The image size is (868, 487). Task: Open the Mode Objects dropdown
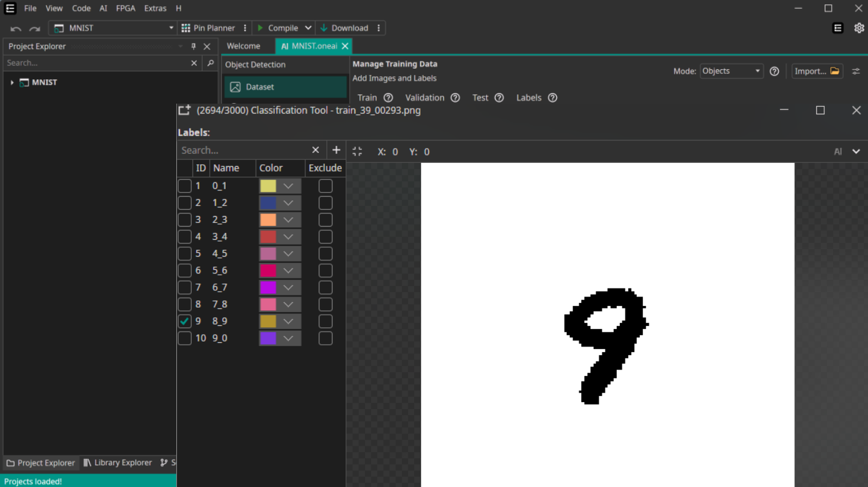731,71
